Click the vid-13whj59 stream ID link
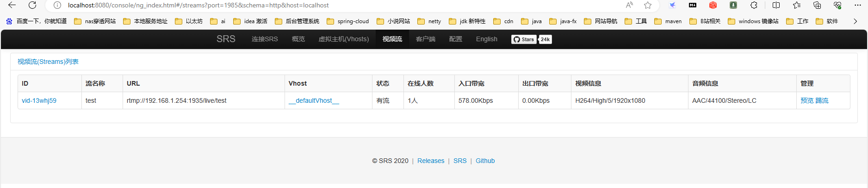 click(x=39, y=100)
